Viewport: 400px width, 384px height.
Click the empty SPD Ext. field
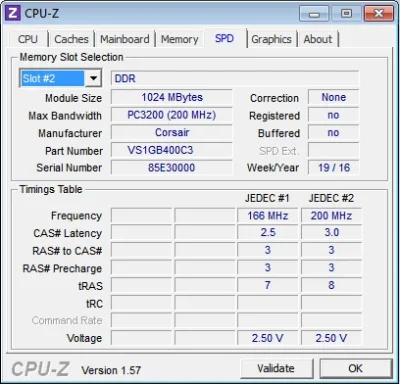tap(333, 150)
